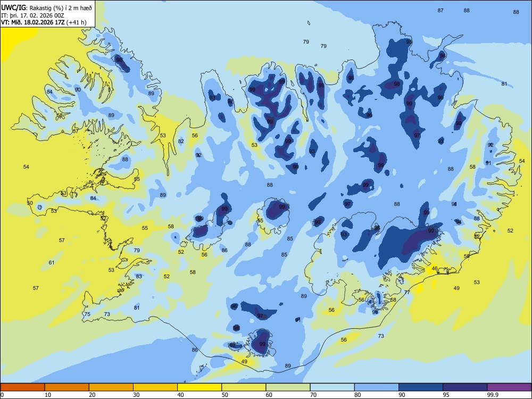The height and width of the screenshot is (399, 532).
Task: Click the '87' humidity value on the map
Action: click(440, 11)
